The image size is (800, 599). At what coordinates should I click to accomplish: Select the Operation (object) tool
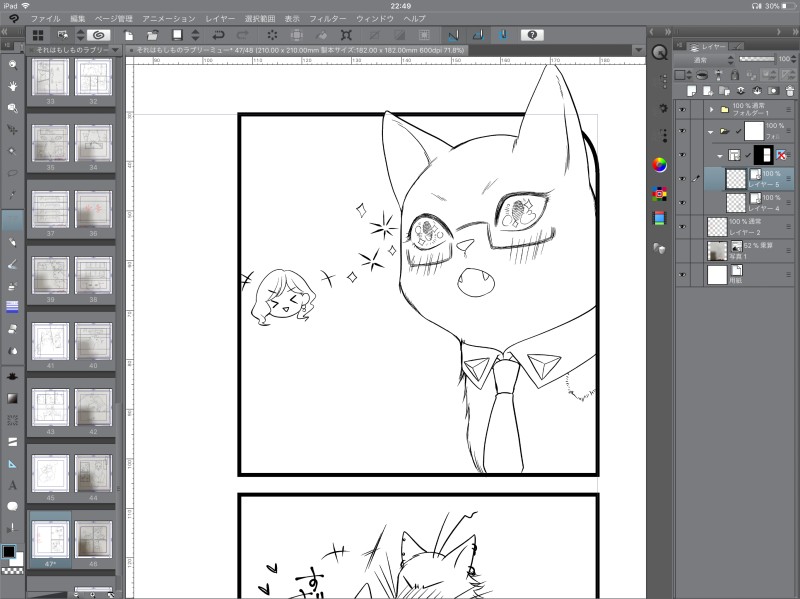tap(13, 108)
